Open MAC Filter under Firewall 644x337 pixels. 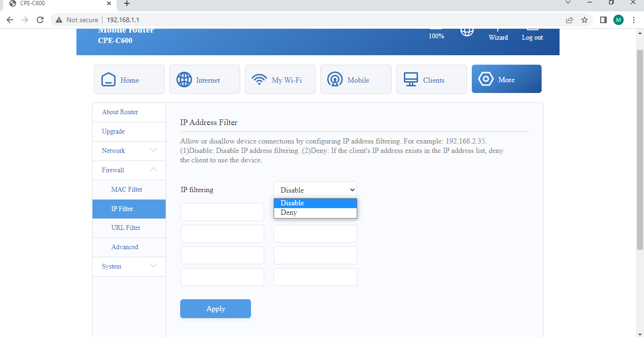point(129,190)
